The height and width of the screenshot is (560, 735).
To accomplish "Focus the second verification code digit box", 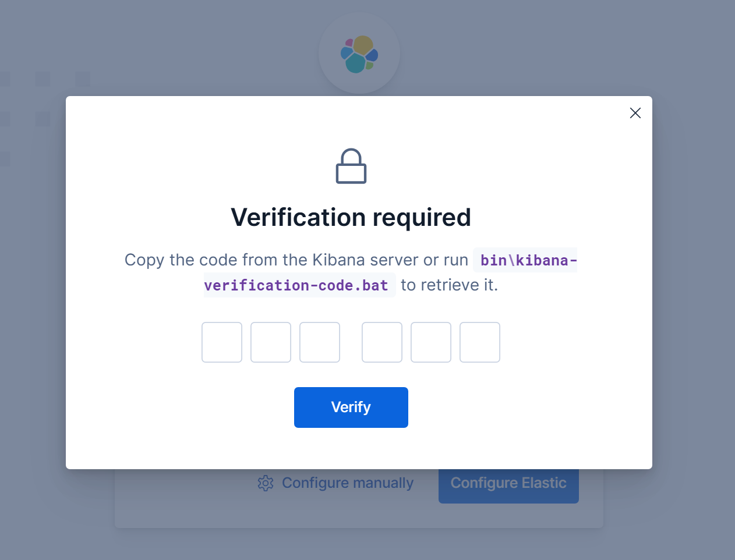I will click(x=271, y=342).
